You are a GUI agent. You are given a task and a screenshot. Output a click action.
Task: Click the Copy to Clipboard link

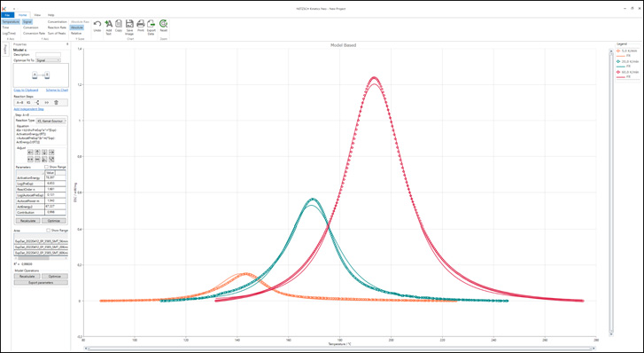pyautogui.click(x=26, y=90)
